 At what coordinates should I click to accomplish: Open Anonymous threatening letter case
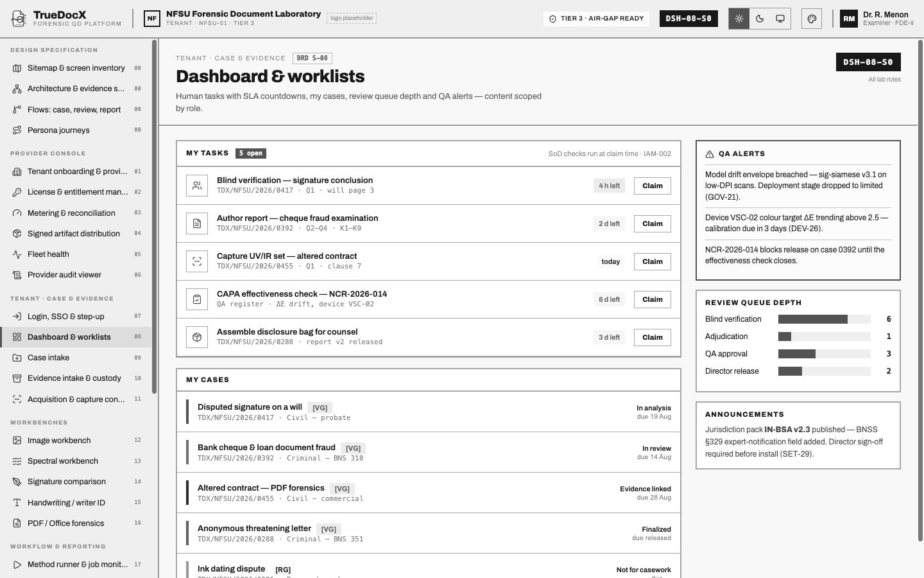point(429,533)
